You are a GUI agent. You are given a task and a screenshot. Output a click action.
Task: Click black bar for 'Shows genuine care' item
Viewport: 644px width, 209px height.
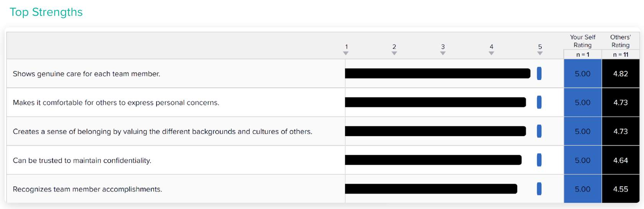click(x=437, y=73)
